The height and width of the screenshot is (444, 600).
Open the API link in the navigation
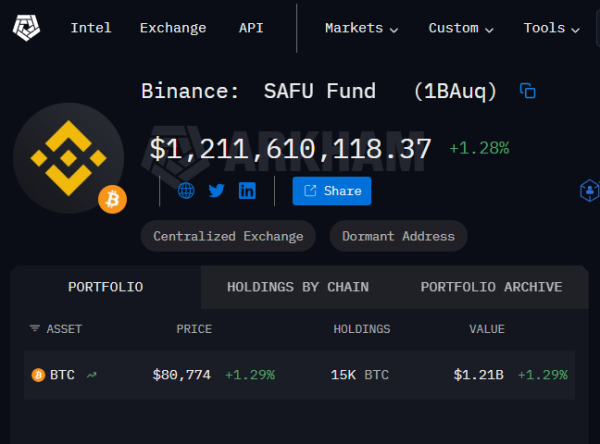pos(251,28)
